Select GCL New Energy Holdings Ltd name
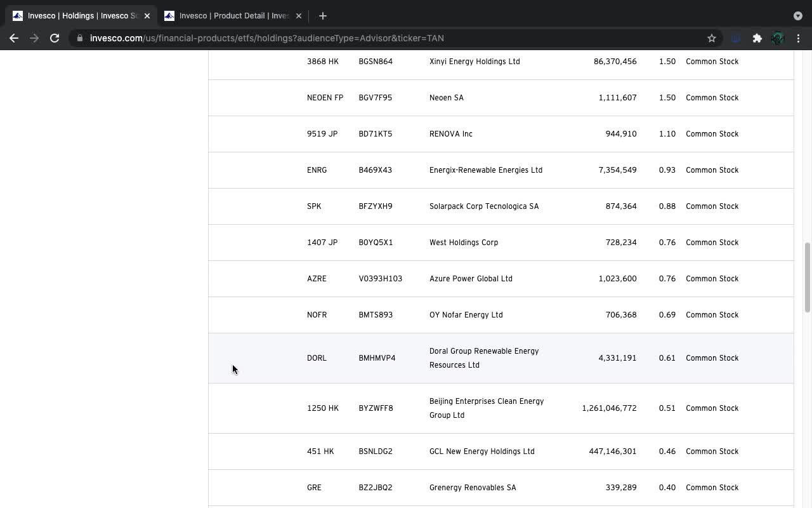The image size is (812, 508). (x=482, y=451)
